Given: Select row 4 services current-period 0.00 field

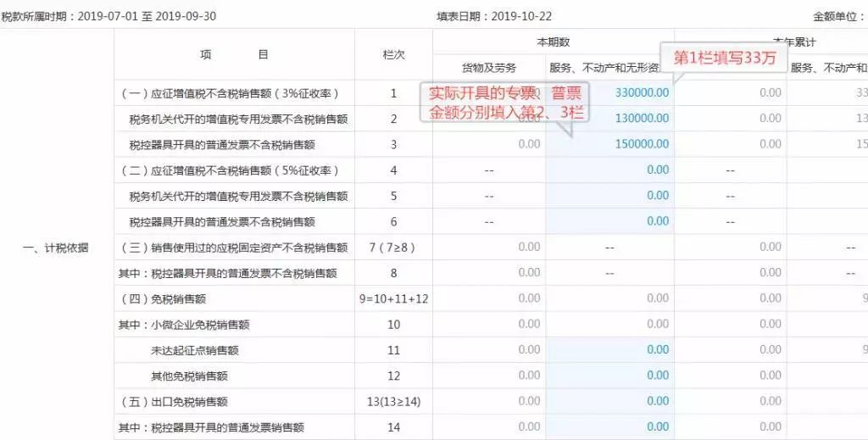Looking at the screenshot, I should 610,170.
